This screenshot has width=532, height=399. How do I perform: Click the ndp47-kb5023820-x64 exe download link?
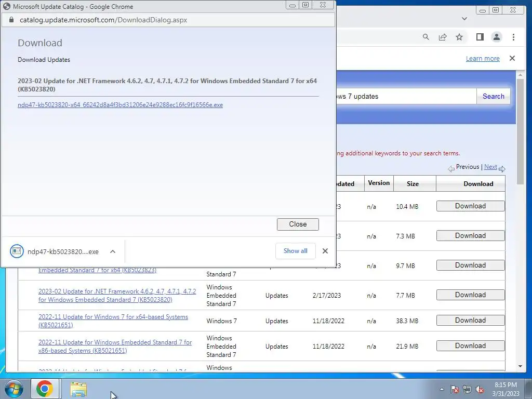coord(120,105)
